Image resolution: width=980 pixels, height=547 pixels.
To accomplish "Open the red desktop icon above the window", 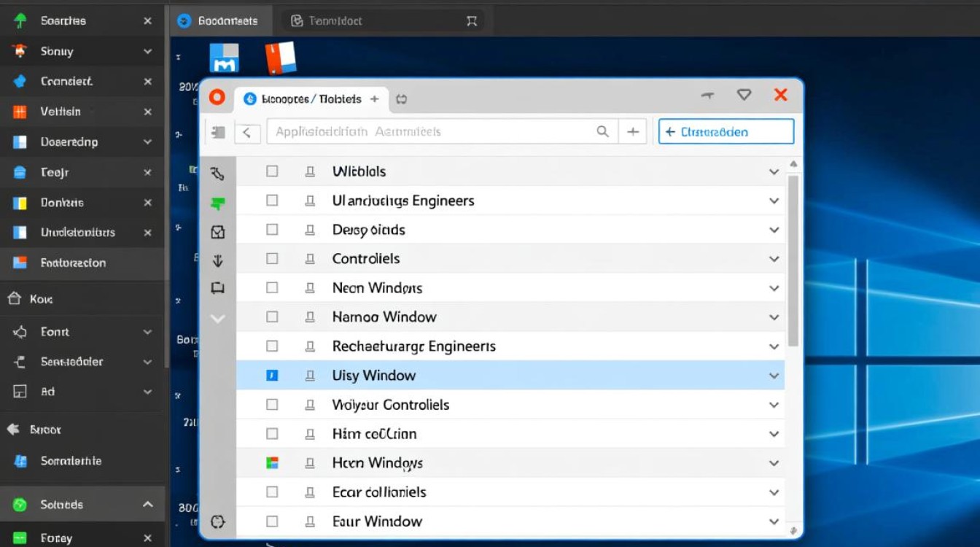I will pos(281,58).
